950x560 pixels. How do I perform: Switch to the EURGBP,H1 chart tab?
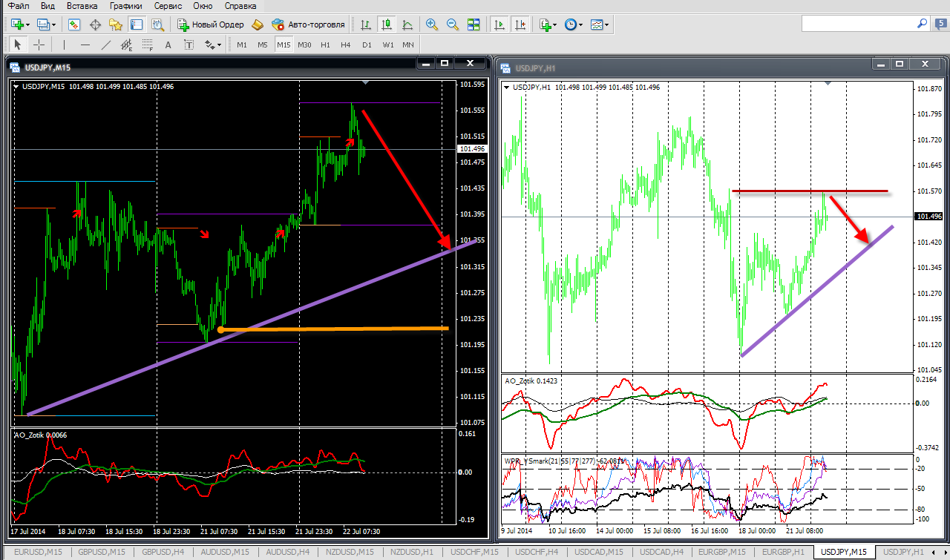click(784, 553)
